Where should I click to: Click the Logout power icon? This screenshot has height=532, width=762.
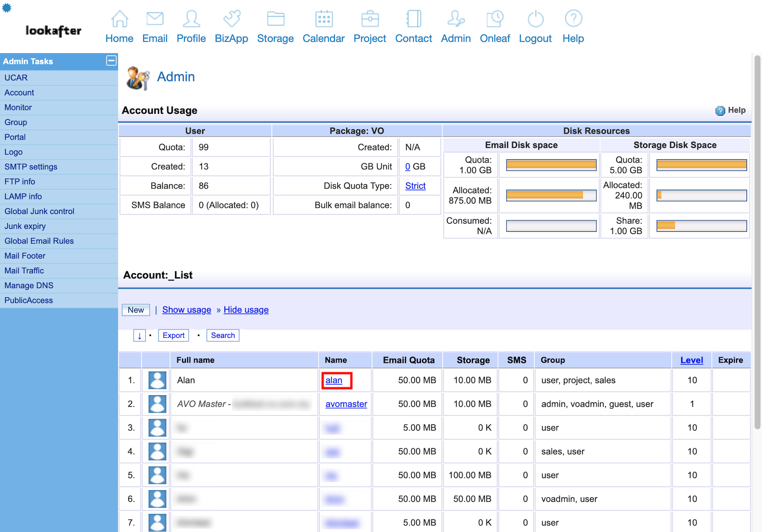click(x=535, y=19)
